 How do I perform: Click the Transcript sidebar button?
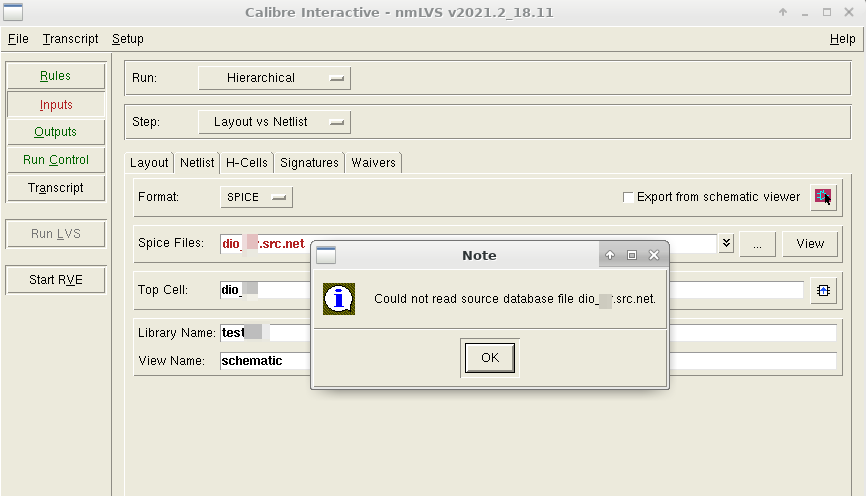click(55, 188)
